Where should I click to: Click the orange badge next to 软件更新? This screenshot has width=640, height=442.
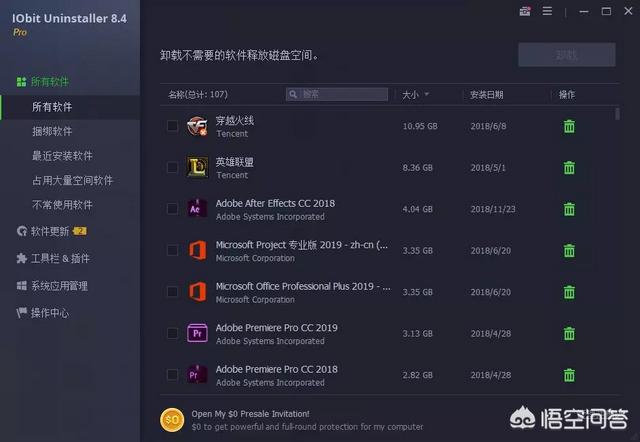80,231
